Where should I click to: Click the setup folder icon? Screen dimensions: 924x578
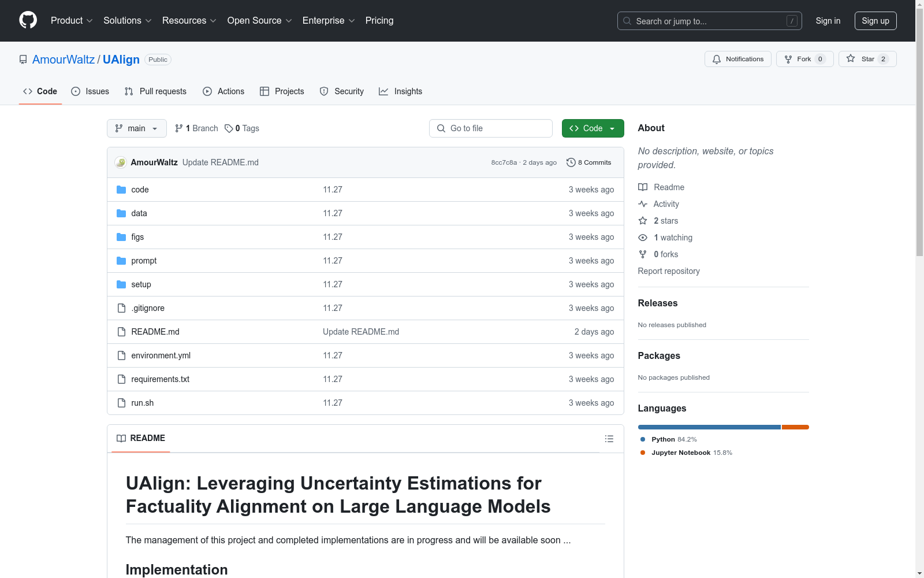tap(121, 284)
